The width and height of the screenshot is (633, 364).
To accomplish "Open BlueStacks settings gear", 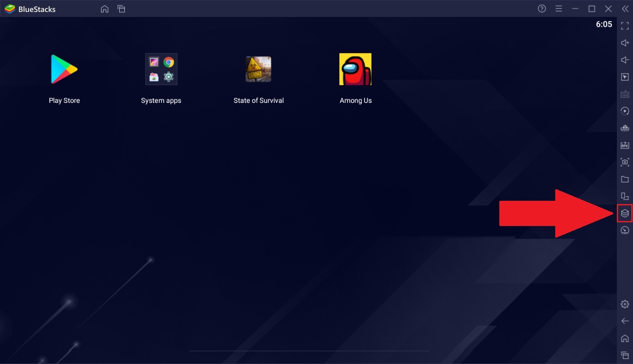I will 625,304.
